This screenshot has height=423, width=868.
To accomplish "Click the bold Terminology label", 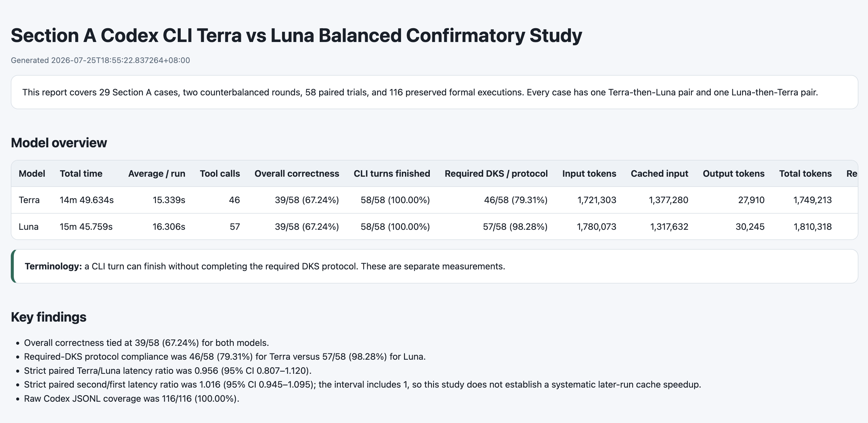I will 53,266.
